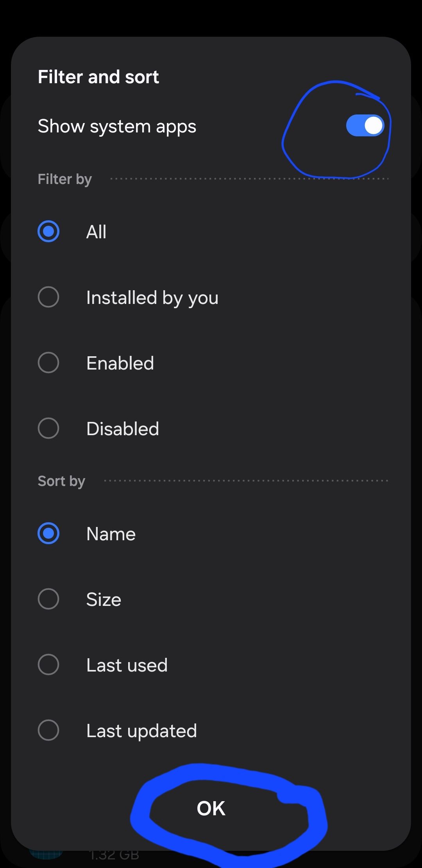Viewport: 422px width, 868px height.
Task: Choose the Enabled radio circle
Action: click(x=48, y=363)
